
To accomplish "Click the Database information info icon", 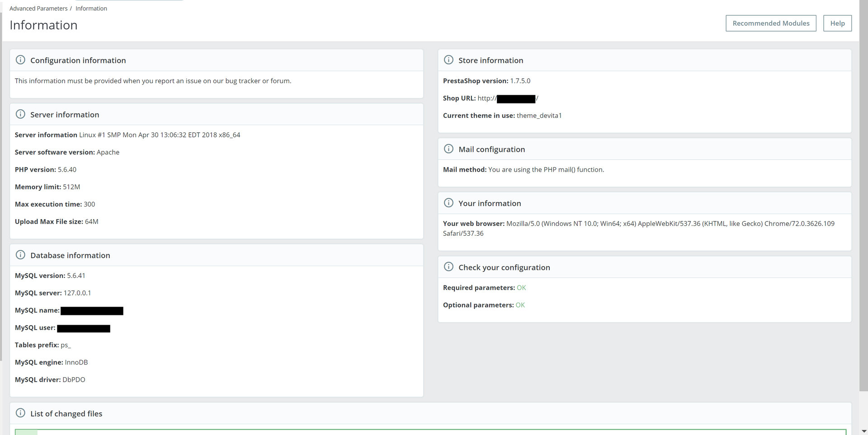I will 20,255.
